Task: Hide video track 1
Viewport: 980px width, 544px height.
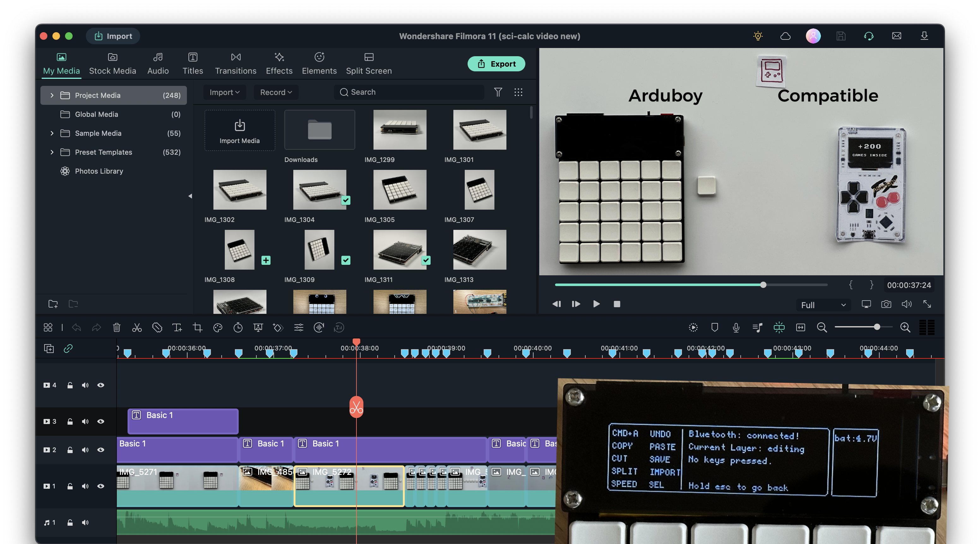Action: 100,486
